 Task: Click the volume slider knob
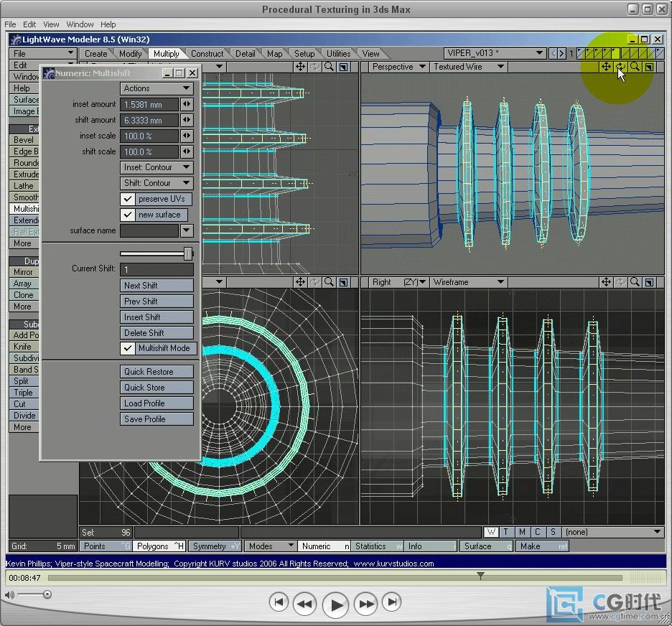tap(47, 594)
